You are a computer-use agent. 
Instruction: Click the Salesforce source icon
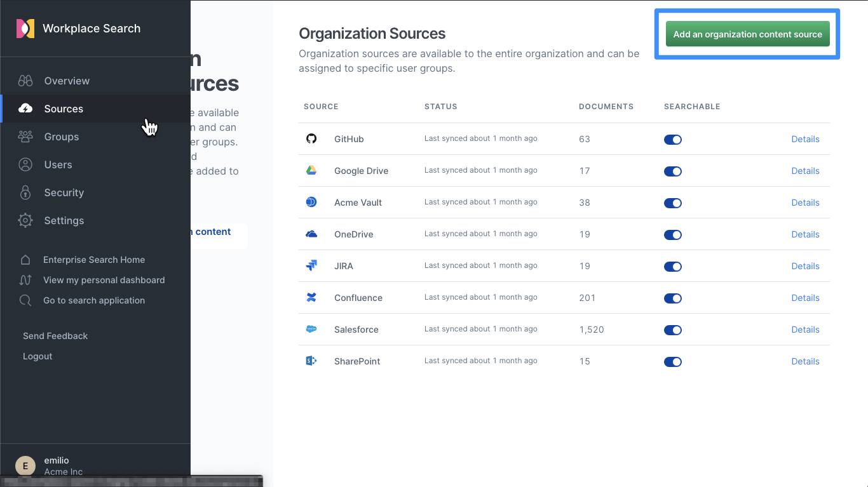tap(311, 329)
